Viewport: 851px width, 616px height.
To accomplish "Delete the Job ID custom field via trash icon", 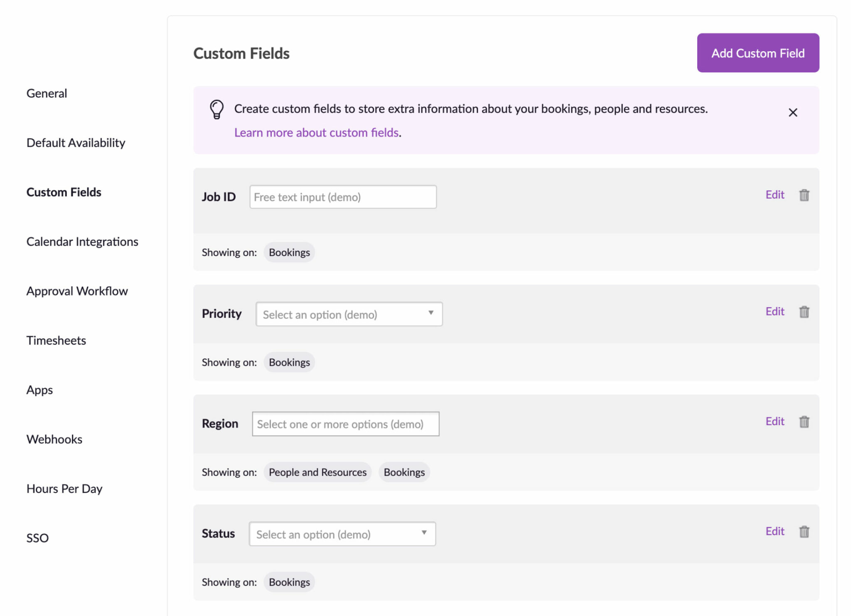I will coord(804,195).
